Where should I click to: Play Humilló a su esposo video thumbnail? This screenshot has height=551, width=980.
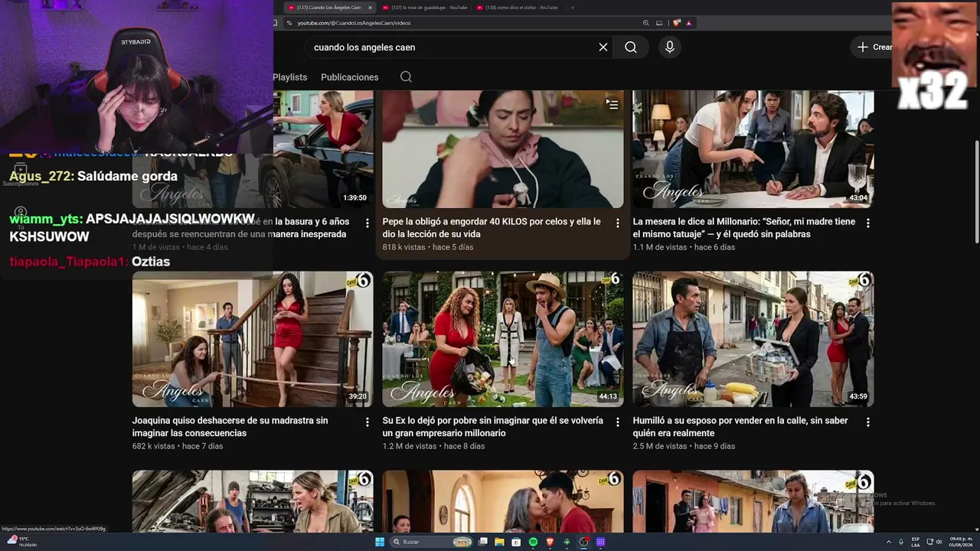click(753, 339)
